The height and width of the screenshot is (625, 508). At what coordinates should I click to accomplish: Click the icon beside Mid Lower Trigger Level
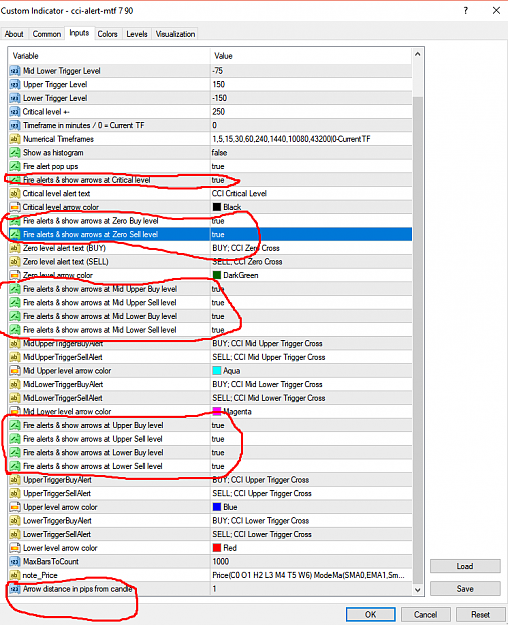(15, 71)
